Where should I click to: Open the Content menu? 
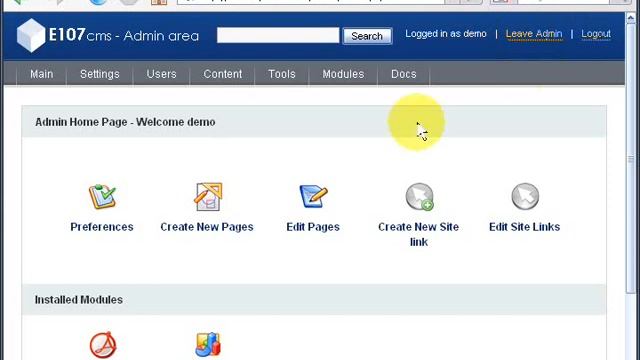223,74
